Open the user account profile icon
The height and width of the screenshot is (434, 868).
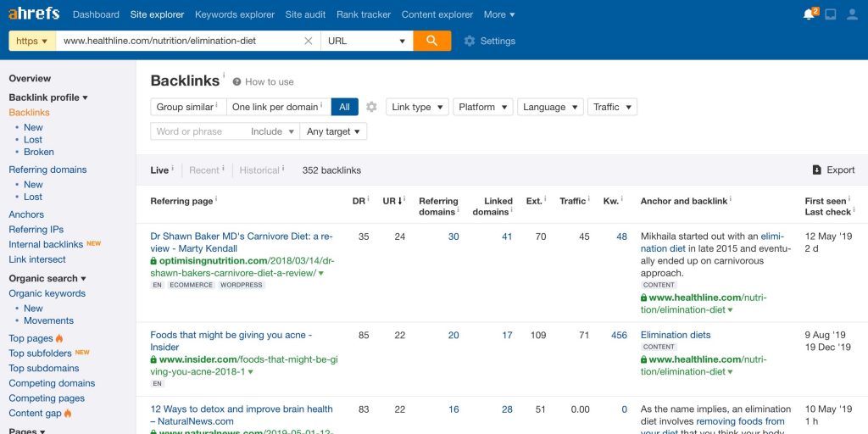[853, 14]
